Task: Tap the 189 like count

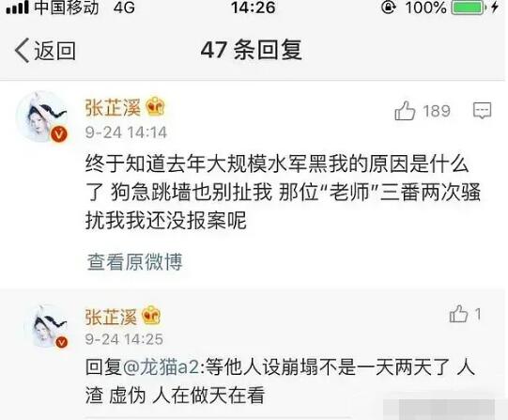Action: pos(437,111)
